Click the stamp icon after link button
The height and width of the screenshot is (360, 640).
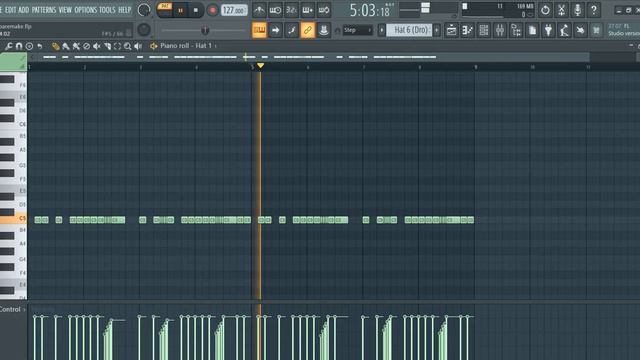pos(324,30)
